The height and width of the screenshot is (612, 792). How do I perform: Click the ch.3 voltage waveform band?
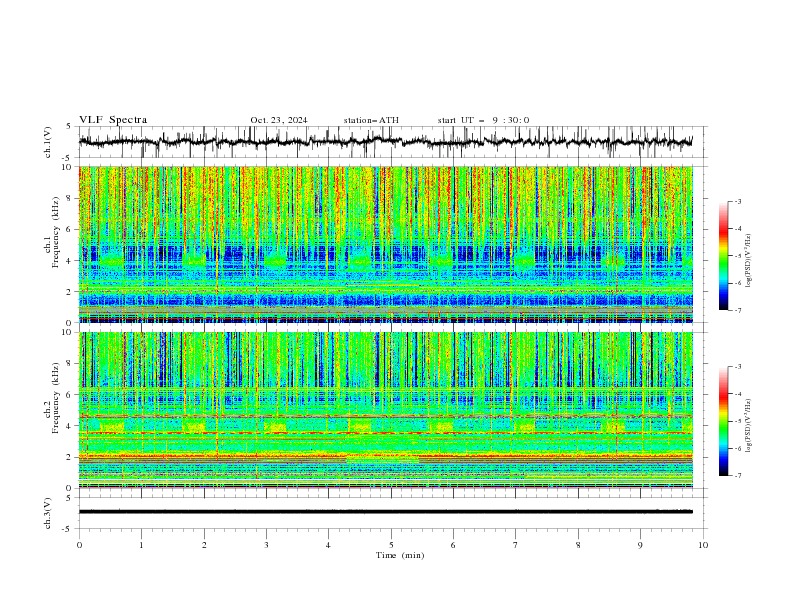coord(386,512)
